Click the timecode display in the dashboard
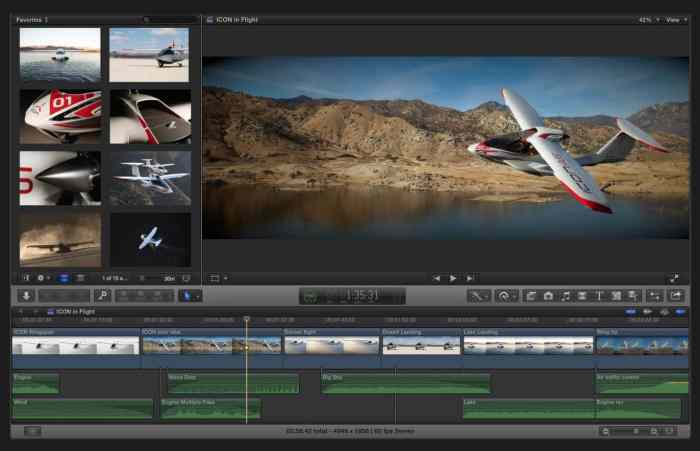 click(362, 296)
